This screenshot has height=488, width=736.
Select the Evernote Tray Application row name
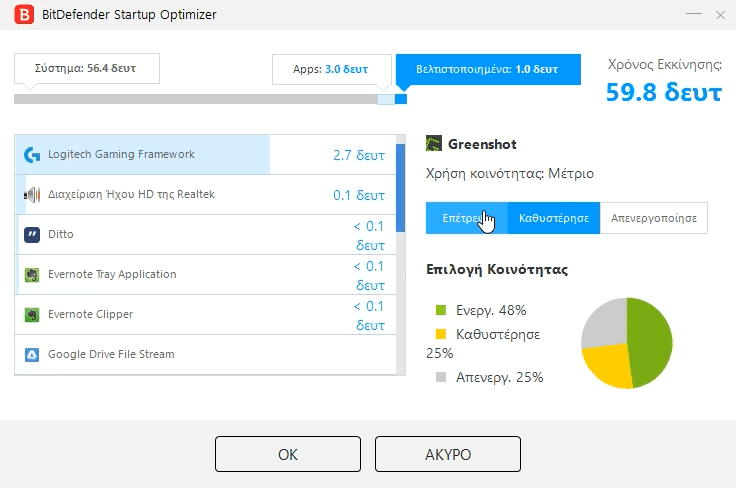(x=112, y=274)
